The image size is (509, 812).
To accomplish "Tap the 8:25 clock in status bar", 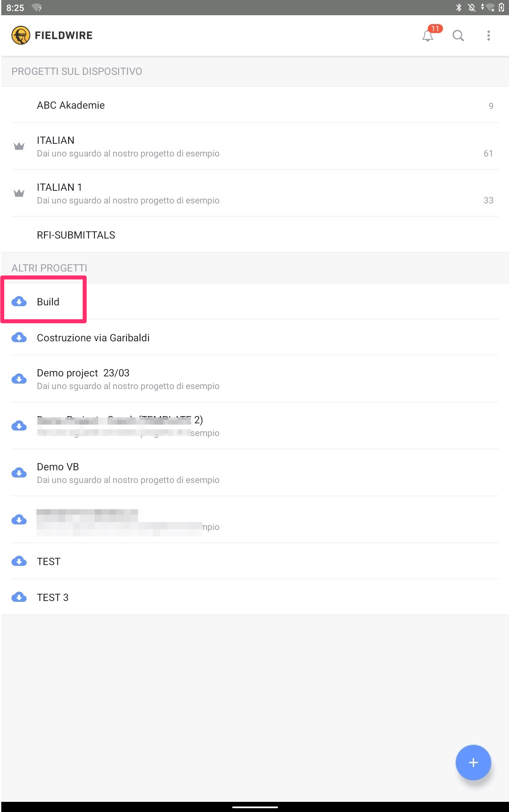I will point(15,8).
